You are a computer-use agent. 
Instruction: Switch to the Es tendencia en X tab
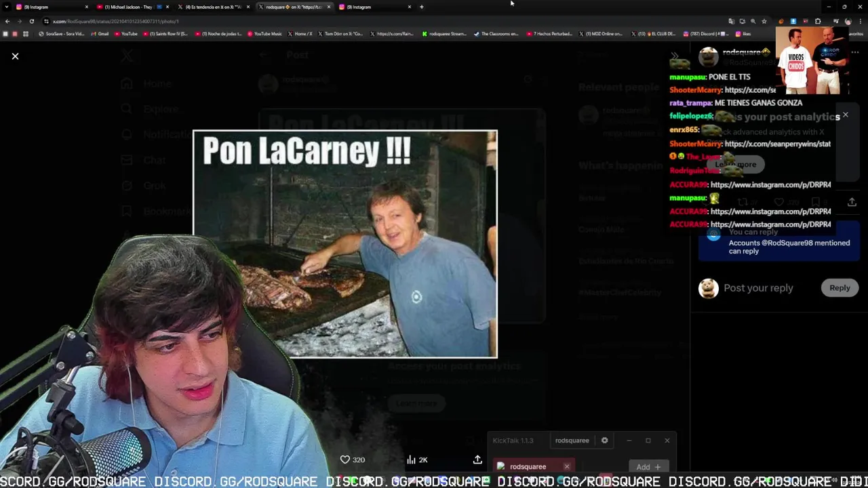click(214, 7)
